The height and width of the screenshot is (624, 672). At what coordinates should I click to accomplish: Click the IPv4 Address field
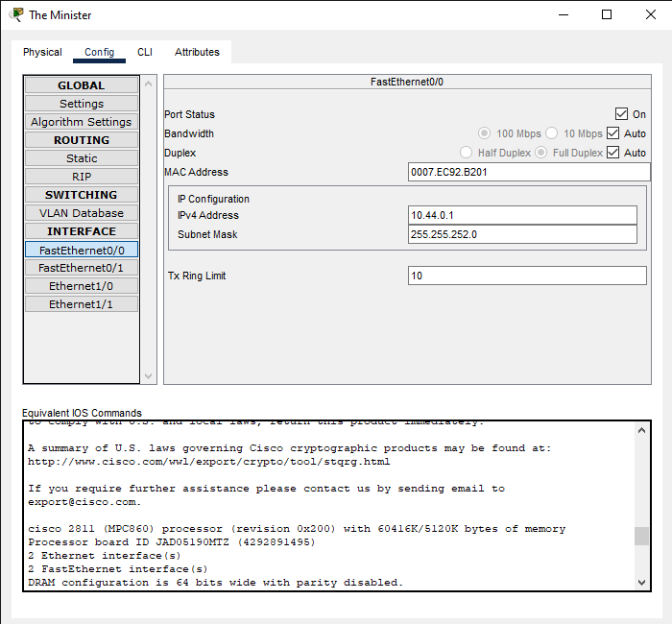click(522, 215)
